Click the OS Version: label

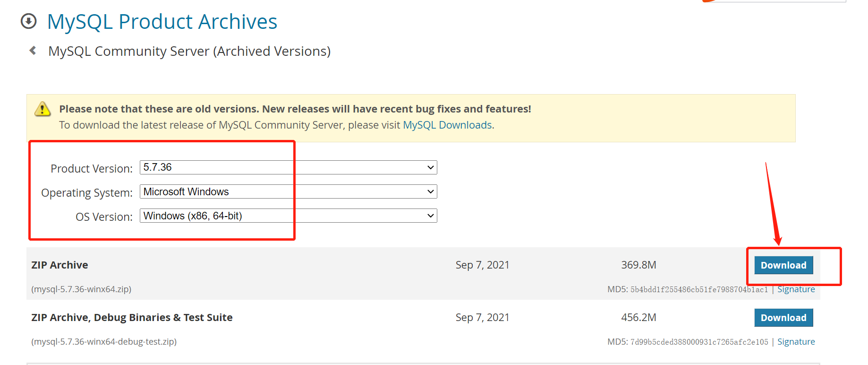104,217
